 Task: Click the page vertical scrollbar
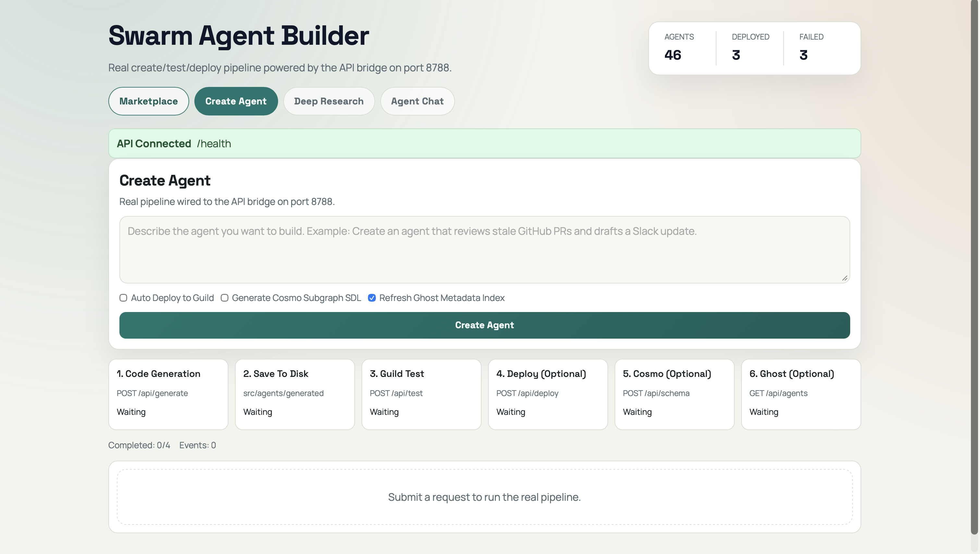[974, 266]
